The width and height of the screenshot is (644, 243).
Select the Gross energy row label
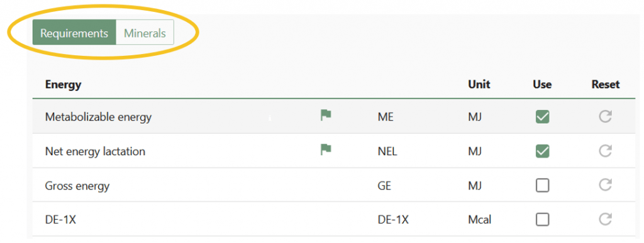(77, 186)
